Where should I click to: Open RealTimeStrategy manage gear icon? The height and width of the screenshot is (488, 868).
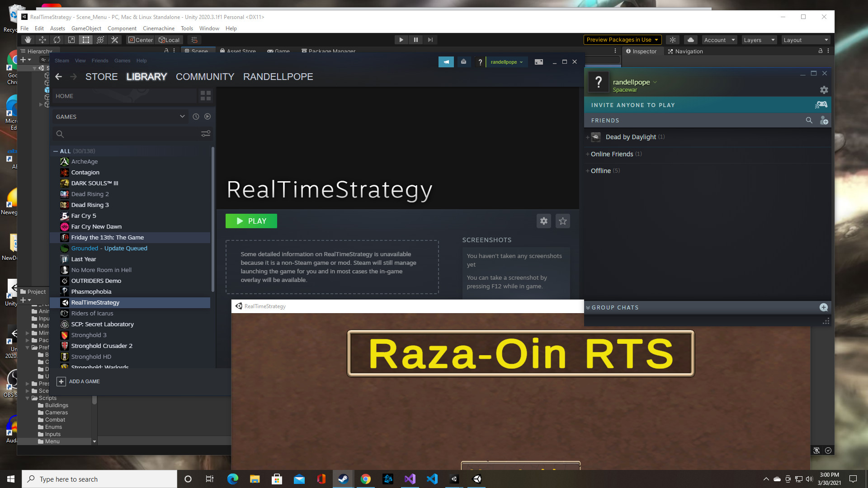(x=544, y=221)
